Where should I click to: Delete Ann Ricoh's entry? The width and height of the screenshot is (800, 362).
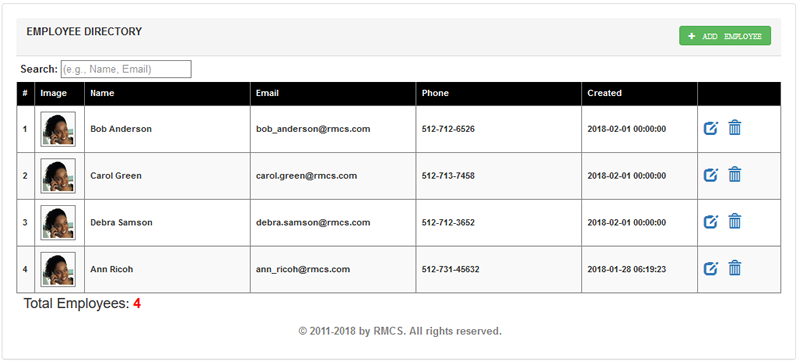click(x=735, y=268)
